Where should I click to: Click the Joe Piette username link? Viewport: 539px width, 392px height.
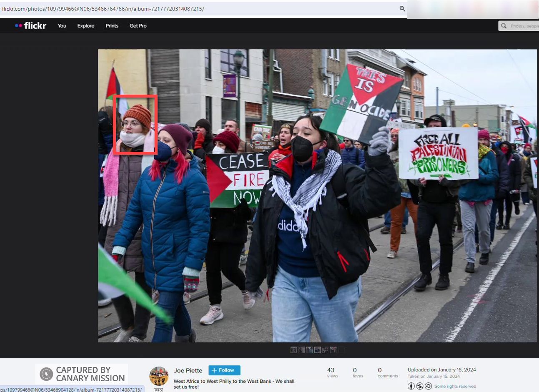[x=188, y=370]
